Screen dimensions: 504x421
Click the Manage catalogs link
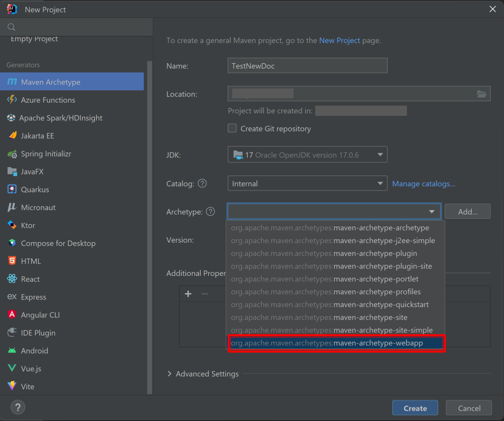(x=423, y=184)
